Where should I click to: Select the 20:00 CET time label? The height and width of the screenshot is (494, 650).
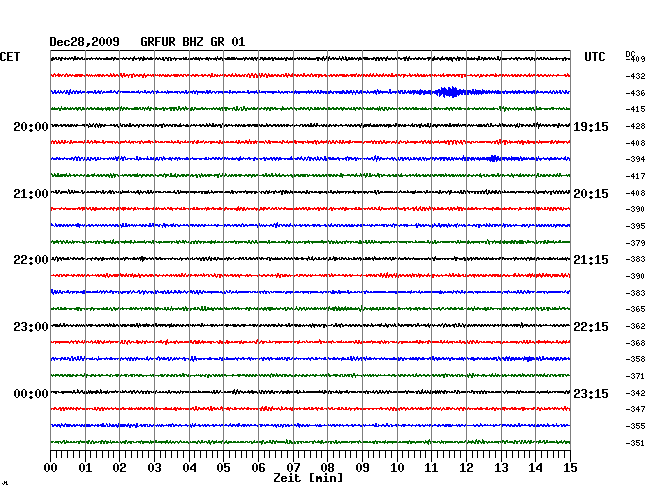[31, 126]
